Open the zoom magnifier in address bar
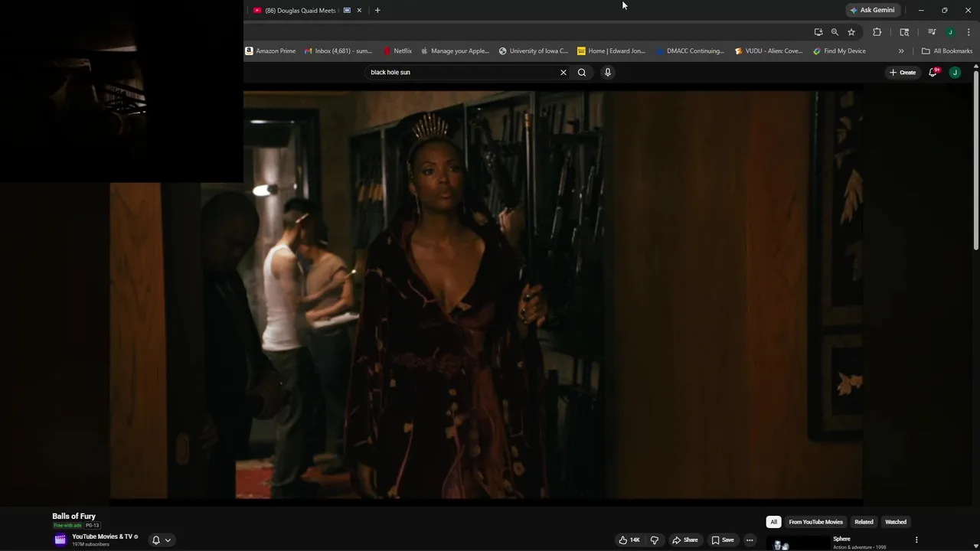The width and height of the screenshot is (980, 551). 835,32
